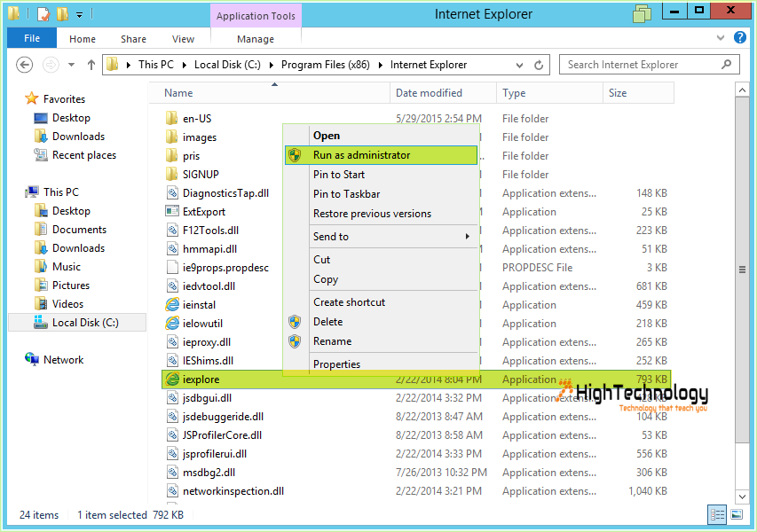Choose Restore previous versions

(x=381, y=214)
